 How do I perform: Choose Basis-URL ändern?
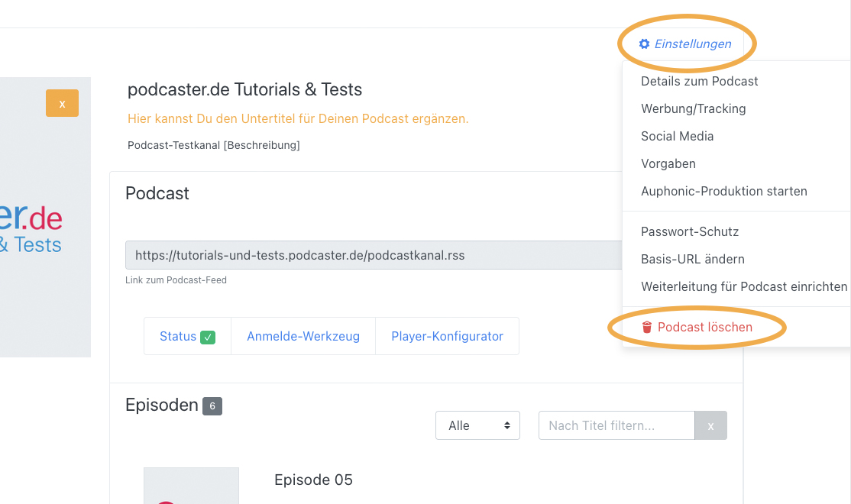tap(693, 260)
